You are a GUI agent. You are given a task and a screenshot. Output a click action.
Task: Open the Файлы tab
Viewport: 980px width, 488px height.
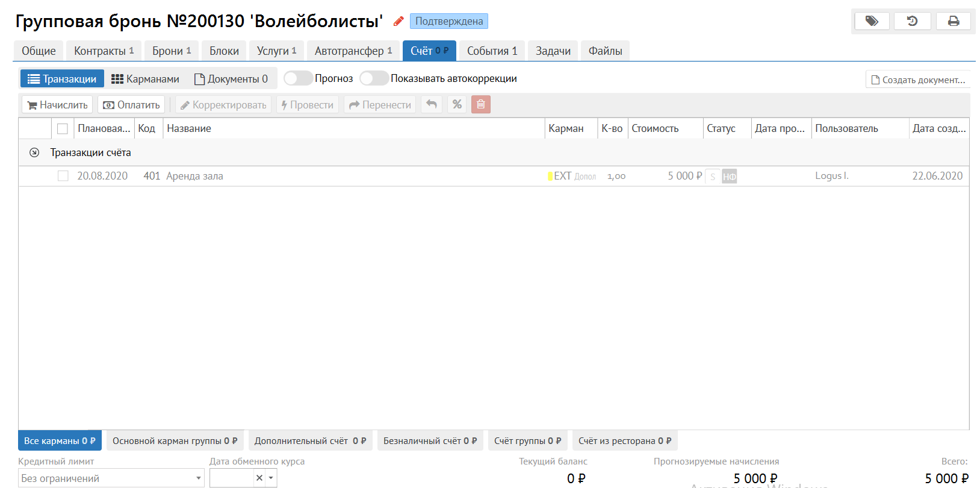tap(606, 51)
